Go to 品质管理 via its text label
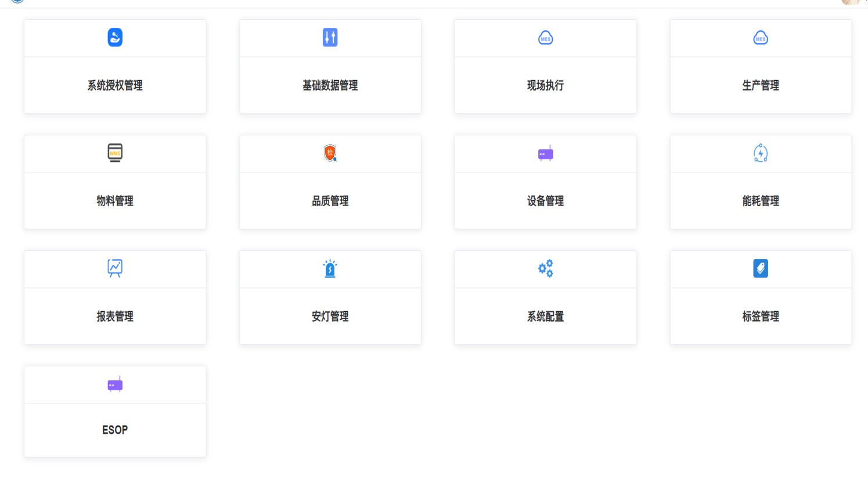The height and width of the screenshot is (479, 868). click(330, 201)
